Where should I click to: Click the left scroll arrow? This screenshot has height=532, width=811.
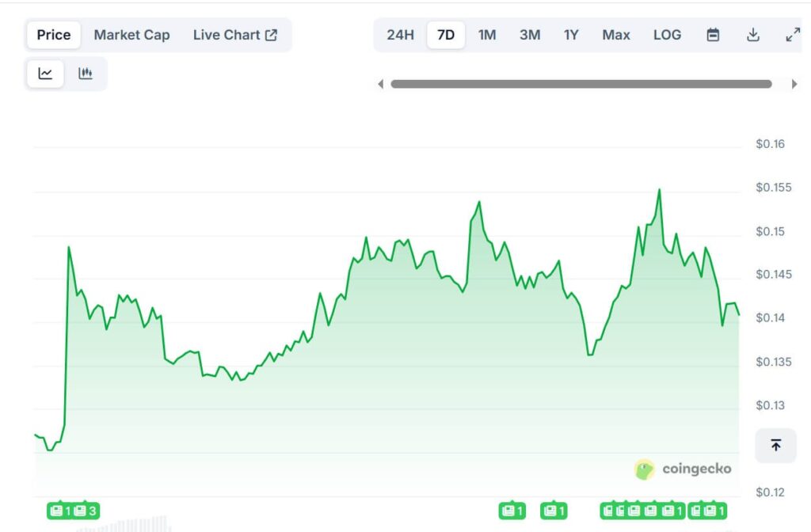pos(381,84)
